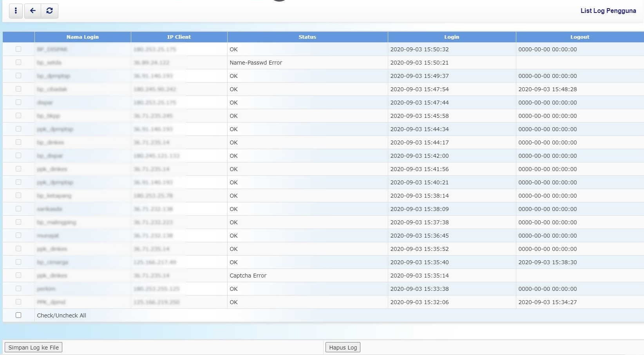Check the row with login 15:35:40
The height and width of the screenshot is (355, 644).
click(x=18, y=262)
